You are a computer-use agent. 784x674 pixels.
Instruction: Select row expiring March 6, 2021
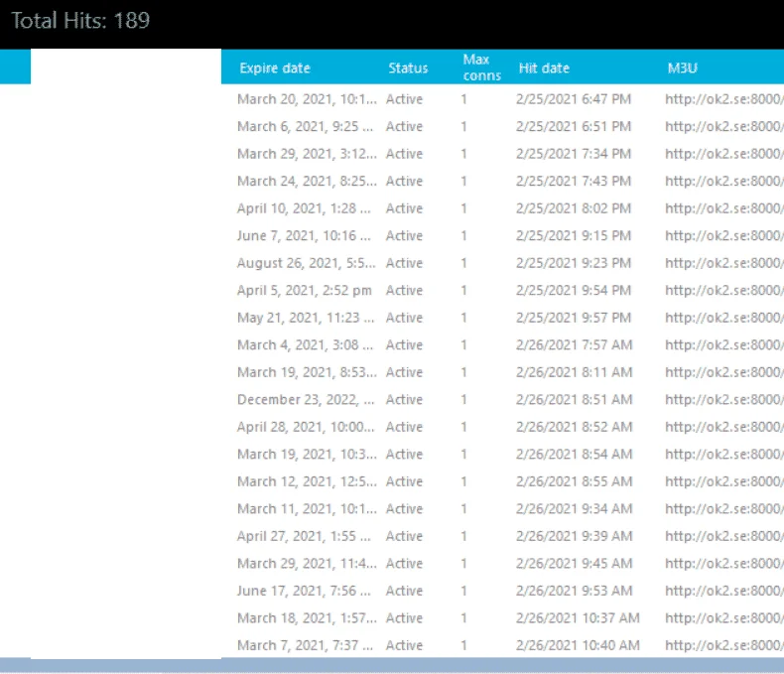(502, 126)
